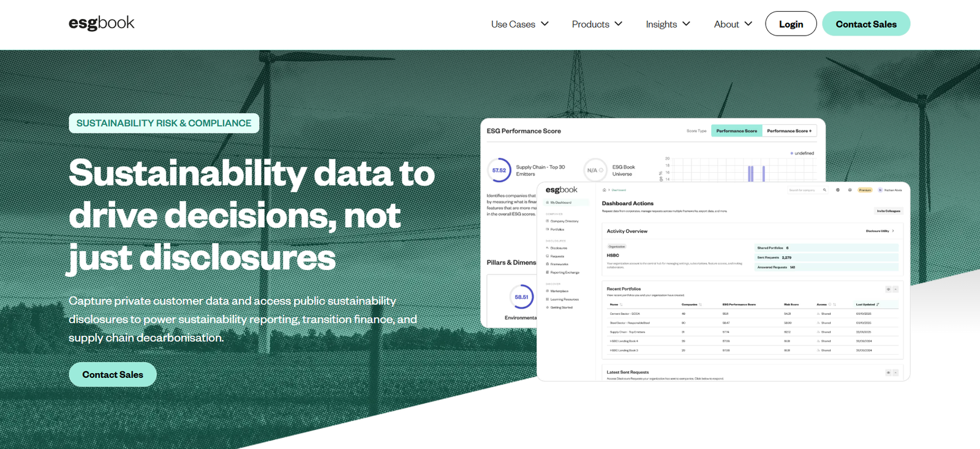Click the home icon in dashboard breadcrumb
980x449 pixels.
click(604, 190)
